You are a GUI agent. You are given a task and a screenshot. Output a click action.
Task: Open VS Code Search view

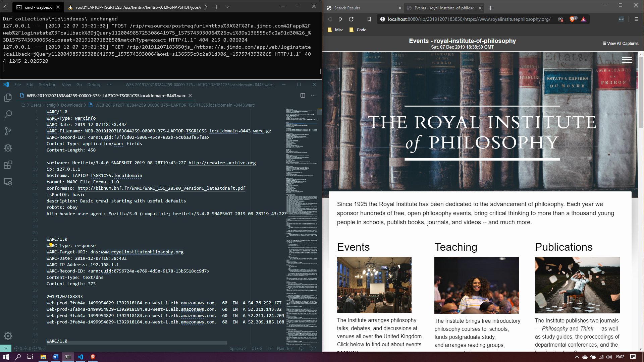point(8,114)
